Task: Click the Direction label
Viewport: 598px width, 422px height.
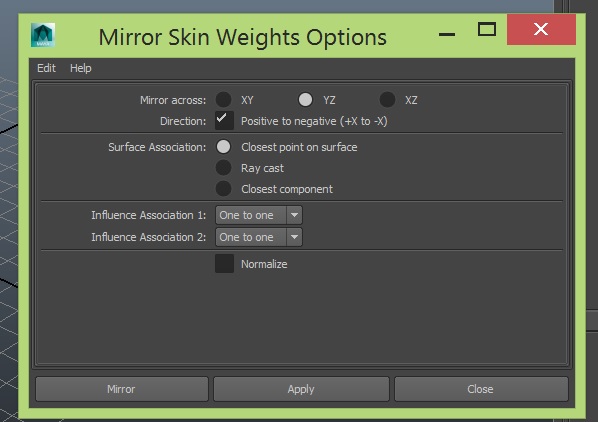Action: (183, 121)
